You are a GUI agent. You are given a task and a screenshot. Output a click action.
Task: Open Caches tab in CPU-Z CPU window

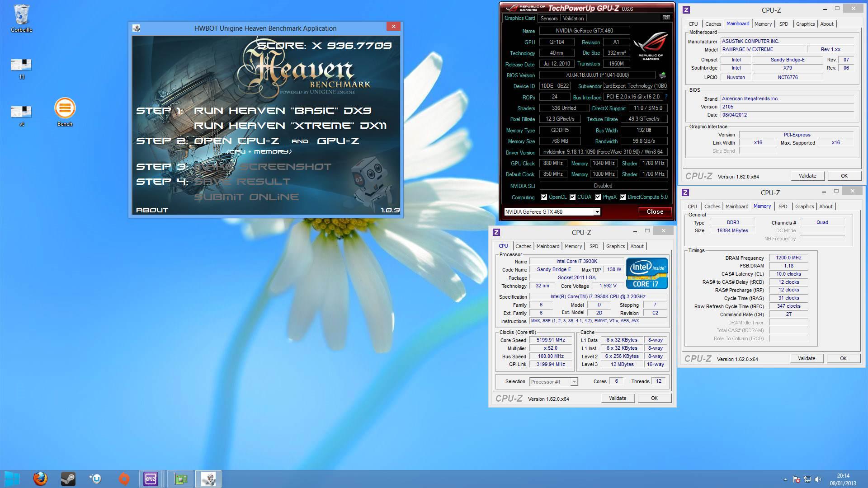coord(523,246)
